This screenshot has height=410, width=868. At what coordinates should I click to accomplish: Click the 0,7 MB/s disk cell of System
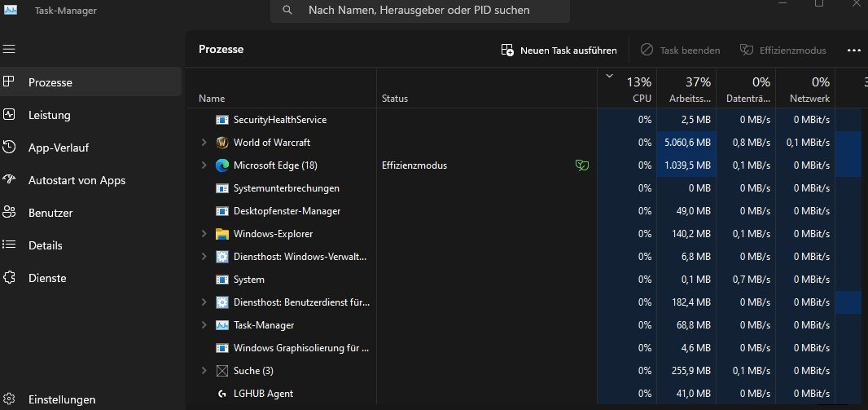tap(746, 280)
